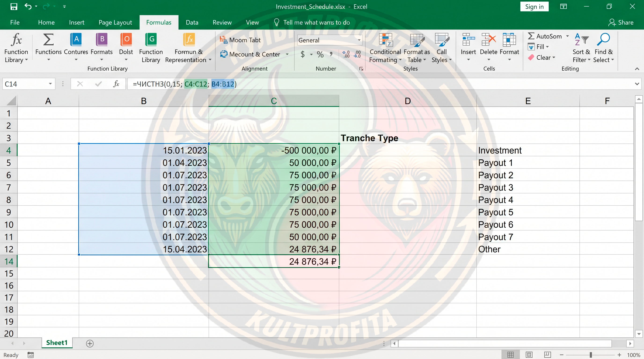This screenshot has width=644, height=359.
Task: Click the Select All corner triangle
Action: click(x=11, y=101)
